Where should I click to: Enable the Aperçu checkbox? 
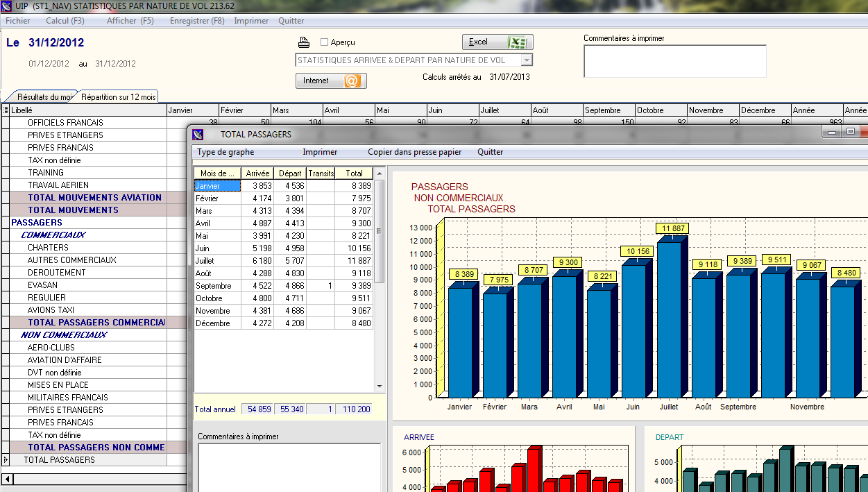324,42
